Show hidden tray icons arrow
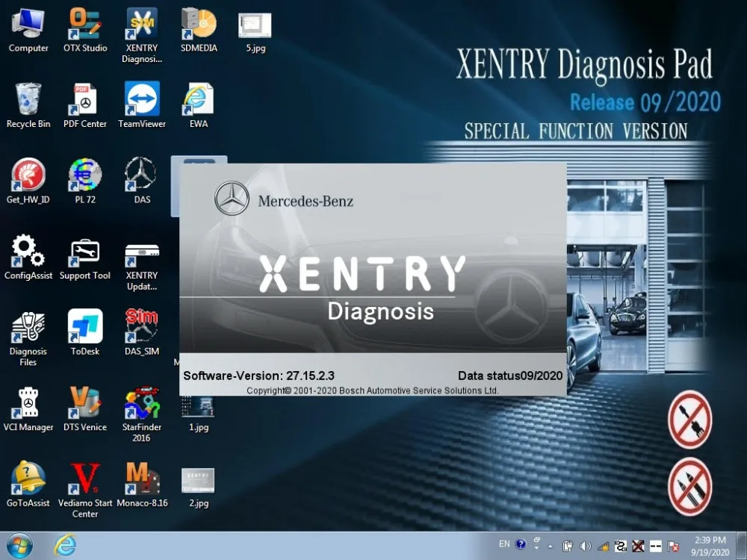747x560 pixels. click(551, 547)
